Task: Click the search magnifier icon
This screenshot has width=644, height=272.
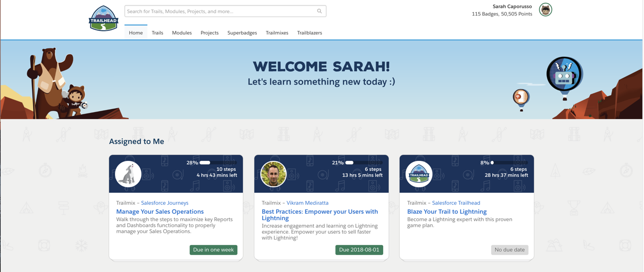Action: pos(320,11)
